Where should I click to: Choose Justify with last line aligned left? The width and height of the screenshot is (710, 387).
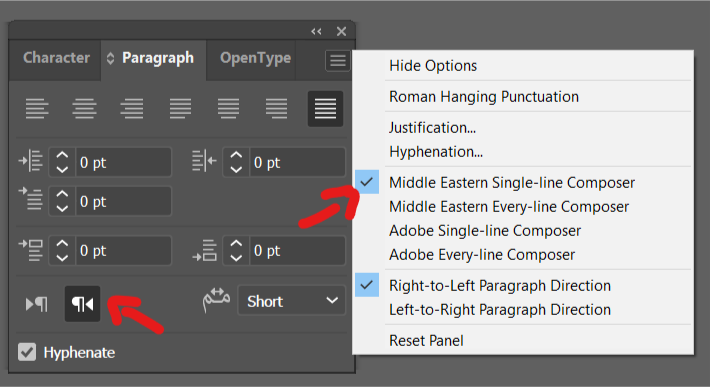click(180, 109)
